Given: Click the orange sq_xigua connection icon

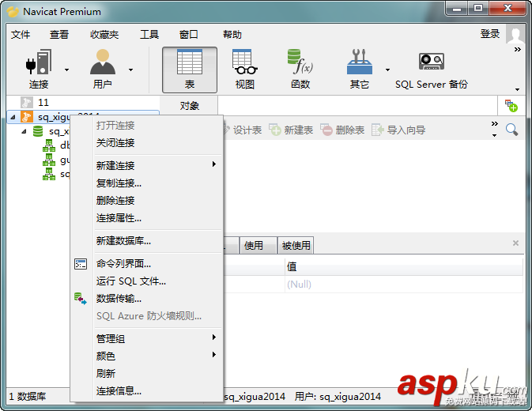Looking at the screenshot, I should 26,117.
